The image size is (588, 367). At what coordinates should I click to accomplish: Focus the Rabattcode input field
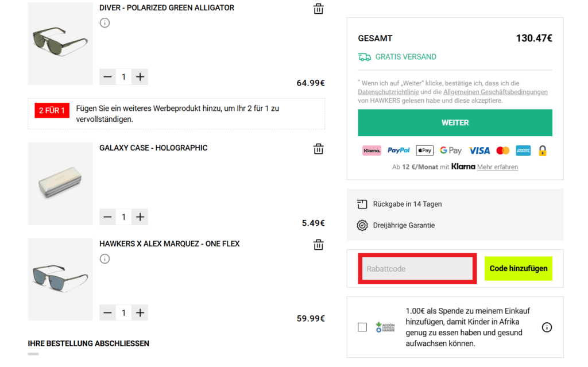(x=417, y=269)
